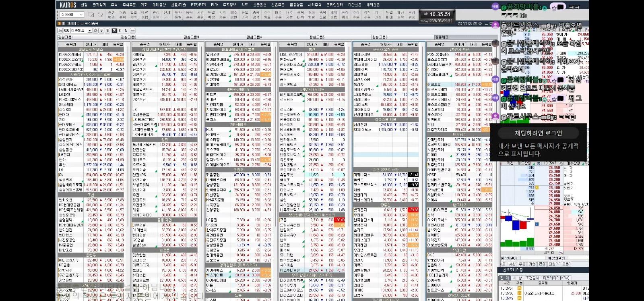Open the 투자정보 menu

coord(230,5)
